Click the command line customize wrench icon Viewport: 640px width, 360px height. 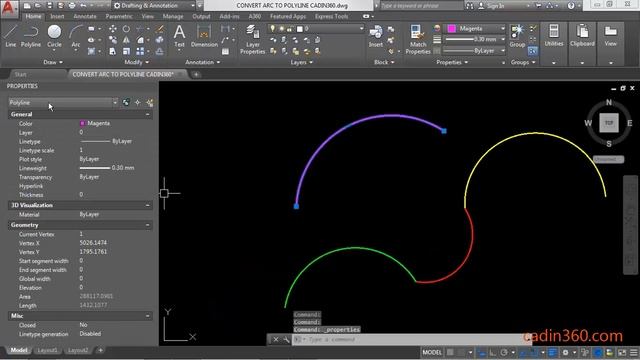(286, 340)
